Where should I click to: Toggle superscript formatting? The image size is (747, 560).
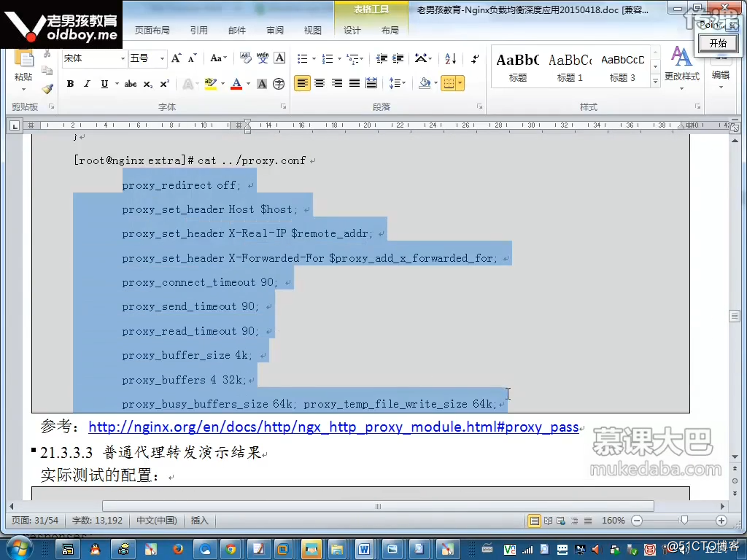[164, 84]
